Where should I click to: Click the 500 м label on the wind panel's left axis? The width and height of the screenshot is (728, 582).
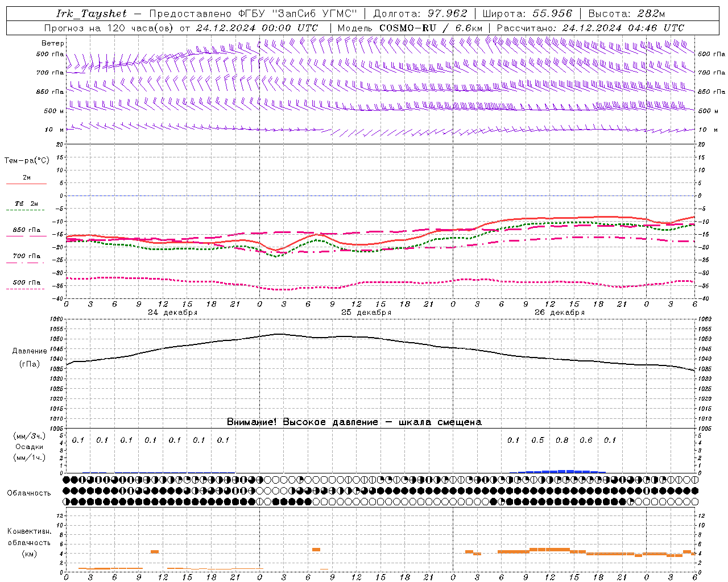pos(54,111)
